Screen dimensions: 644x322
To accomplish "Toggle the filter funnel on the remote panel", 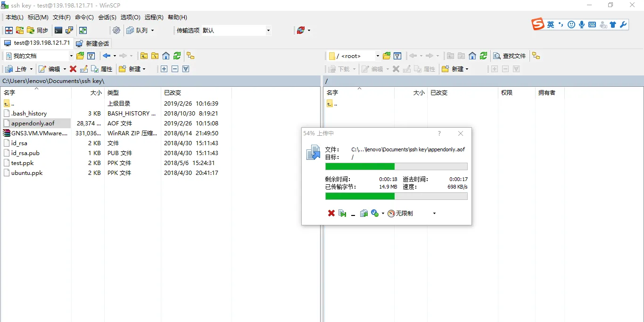I will click(397, 56).
